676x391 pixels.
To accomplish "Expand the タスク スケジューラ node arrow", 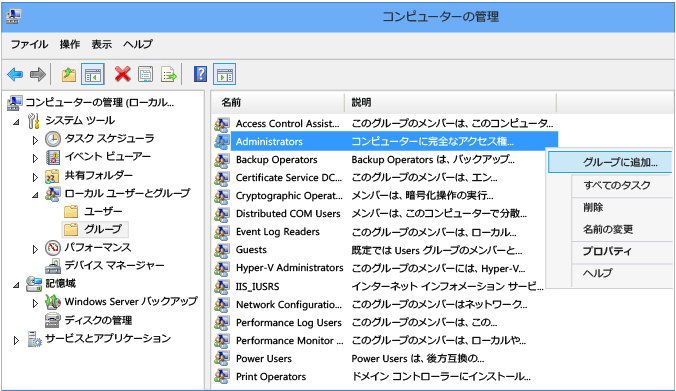I will [x=35, y=140].
